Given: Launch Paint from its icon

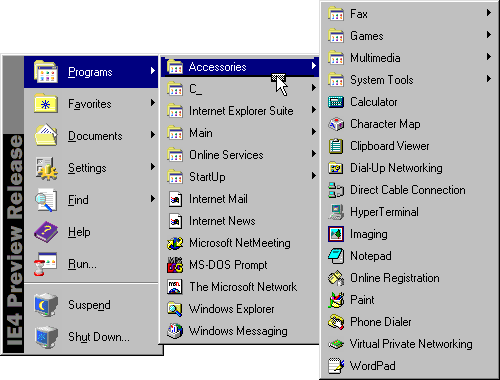Looking at the screenshot, I should (336, 300).
